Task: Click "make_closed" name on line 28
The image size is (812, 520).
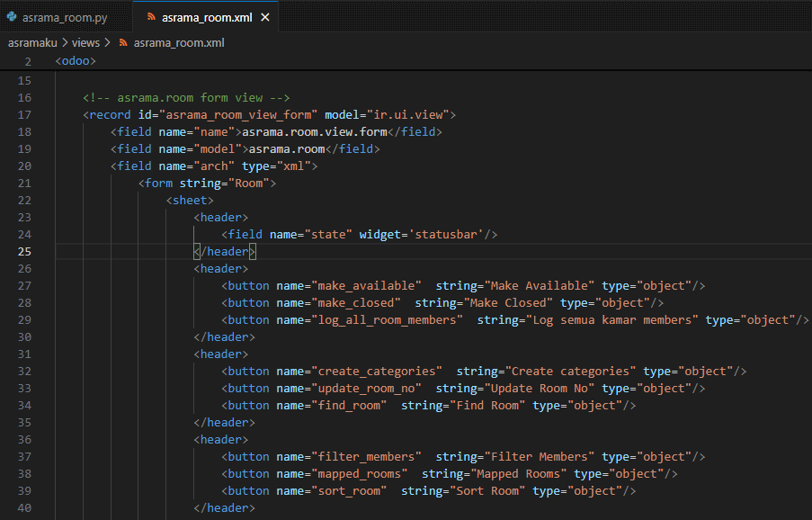Action: click(x=356, y=303)
